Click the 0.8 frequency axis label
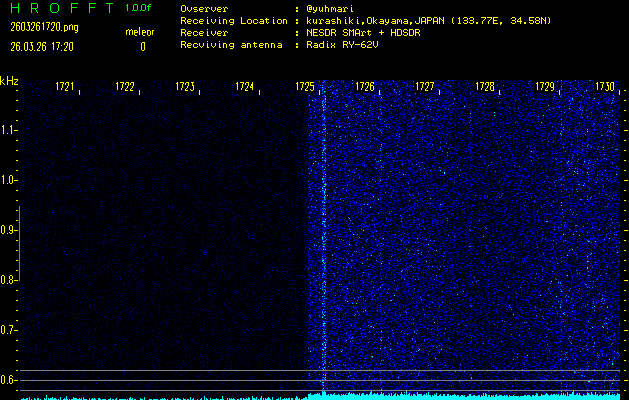This screenshot has width=629, height=400. (x=8, y=280)
